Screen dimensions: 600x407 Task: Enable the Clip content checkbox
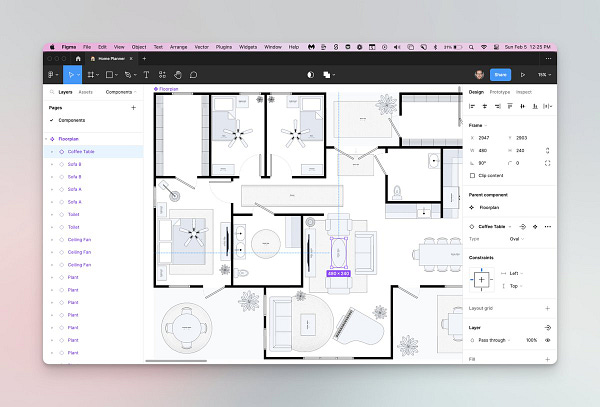[472, 176]
